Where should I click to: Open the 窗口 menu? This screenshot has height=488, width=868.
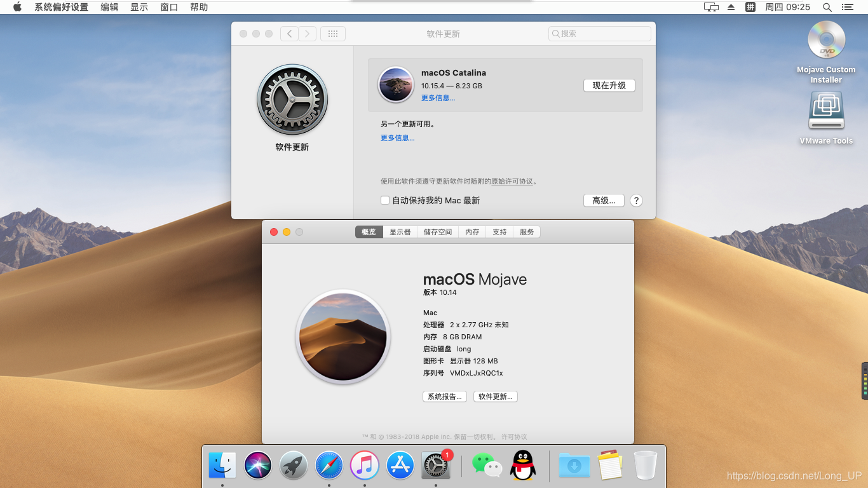click(x=169, y=7)
